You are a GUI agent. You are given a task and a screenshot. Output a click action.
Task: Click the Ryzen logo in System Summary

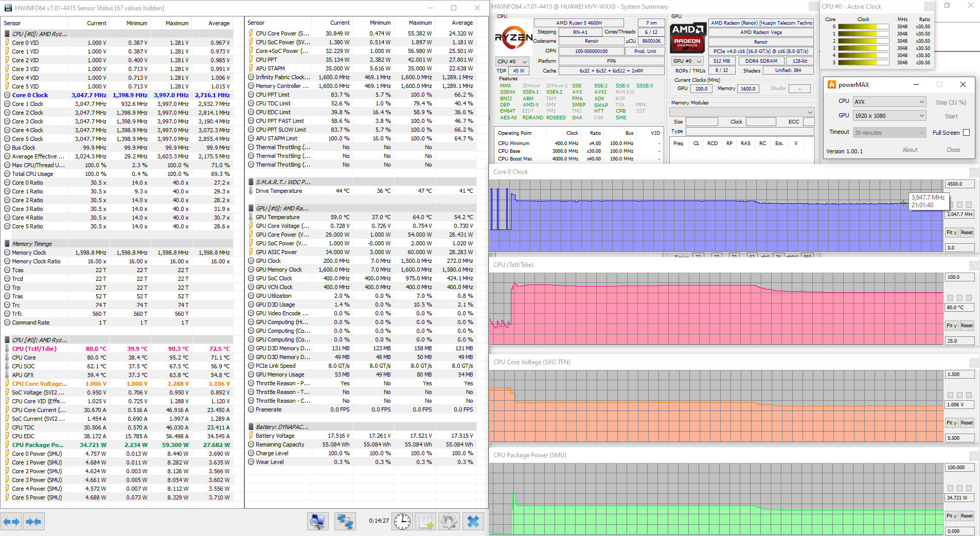tap(513, 37)
